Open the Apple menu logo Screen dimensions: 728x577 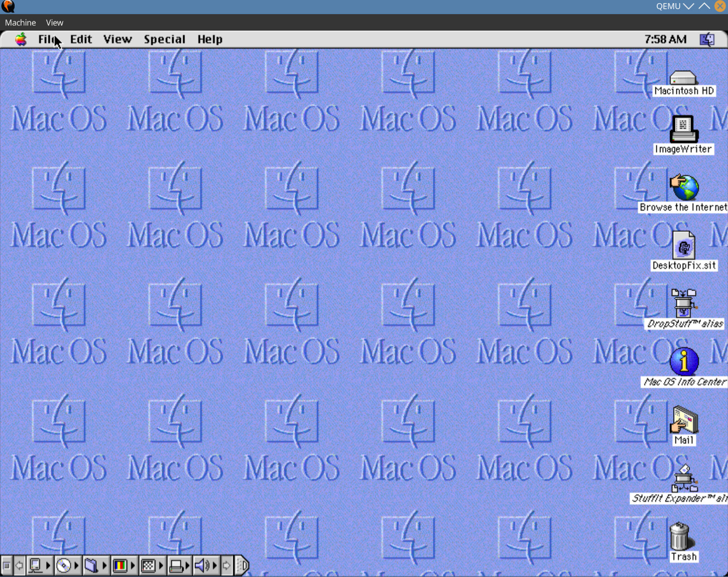point(21,39)
